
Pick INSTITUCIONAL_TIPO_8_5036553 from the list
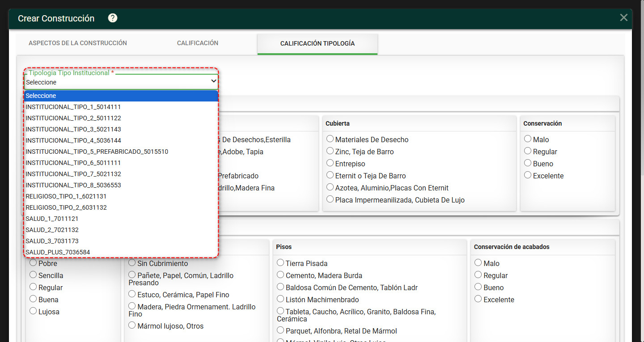point(121,185)
